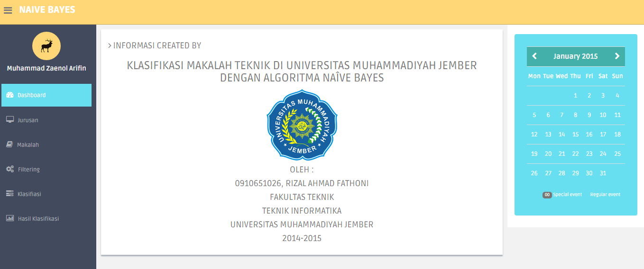Go to next month in calendar
Viewport: 644px width, 269px height.
pos(617,56)
